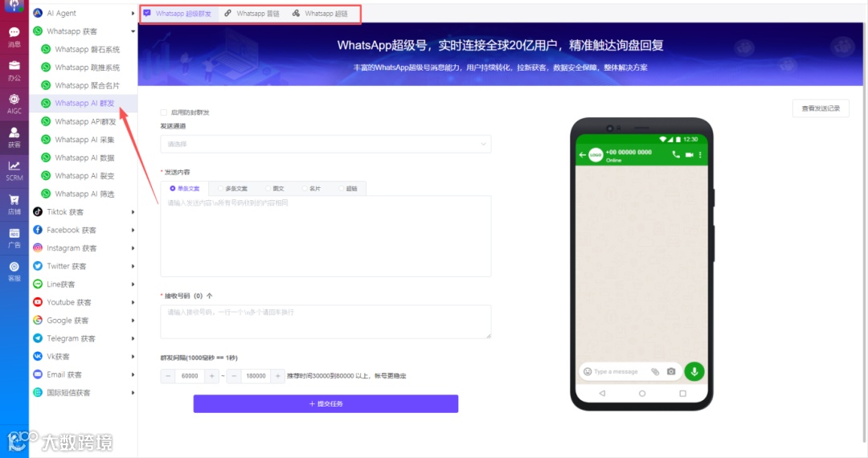Click the 提交任务 submit button
Viewport: 868px width, 458px height.
pyautogui.click(x=325, y=404)
